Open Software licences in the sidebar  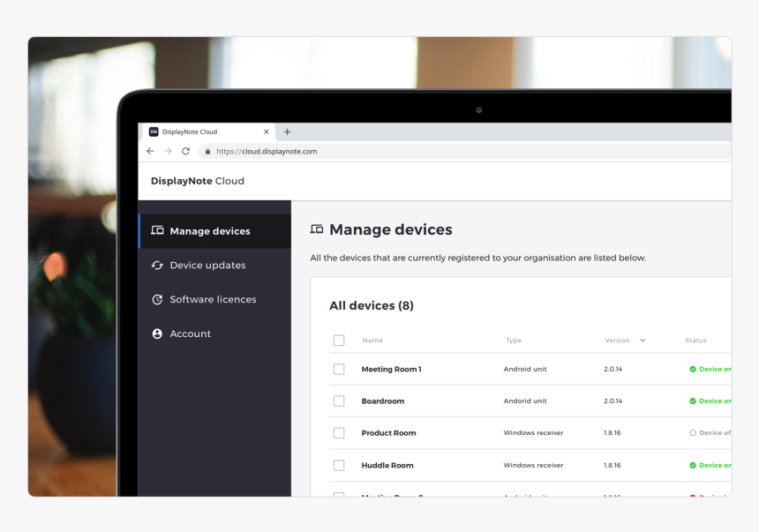(x=215, y=299)
